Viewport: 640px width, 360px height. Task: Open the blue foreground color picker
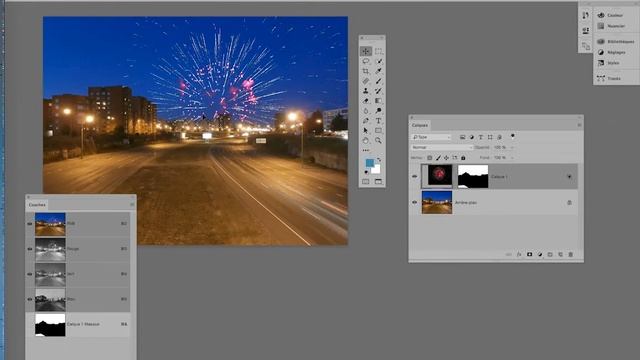[369, 163]
